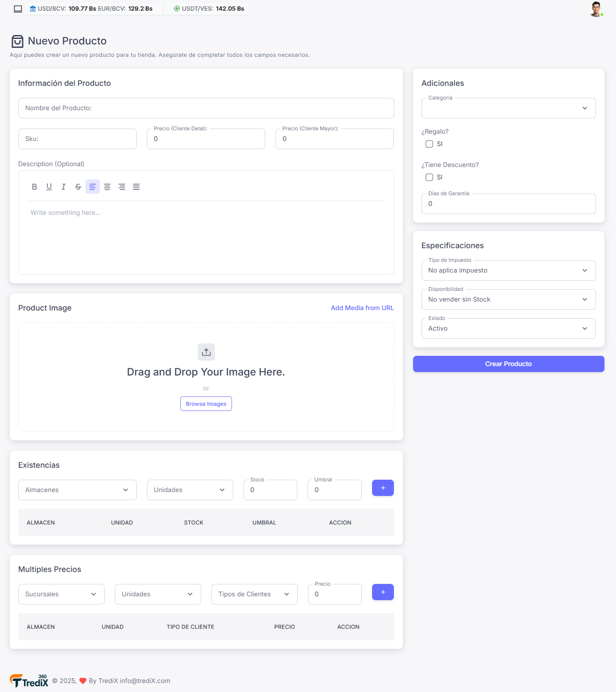Click the Nombre del Producto field
The width and height of the screenshot is (616, 692).
coord(206,108)
